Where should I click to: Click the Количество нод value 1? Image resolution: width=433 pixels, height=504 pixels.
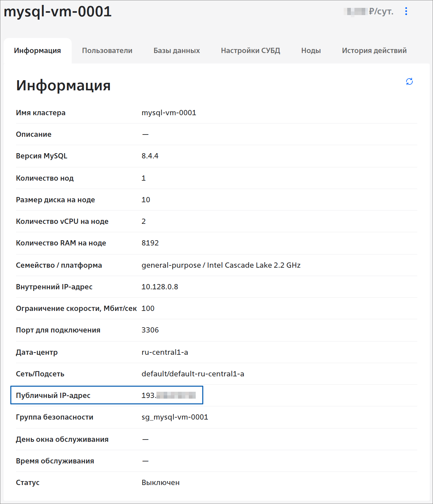[x=144, y=178]
